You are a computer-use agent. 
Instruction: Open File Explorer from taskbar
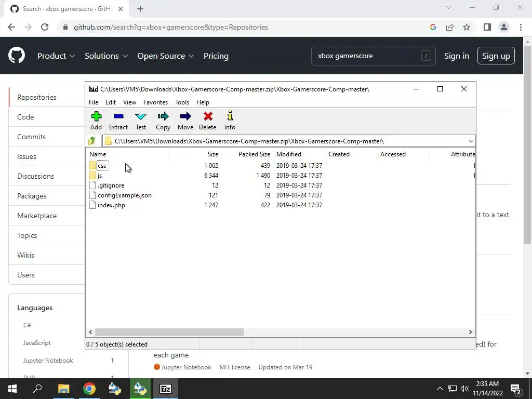tap(63, 389)
